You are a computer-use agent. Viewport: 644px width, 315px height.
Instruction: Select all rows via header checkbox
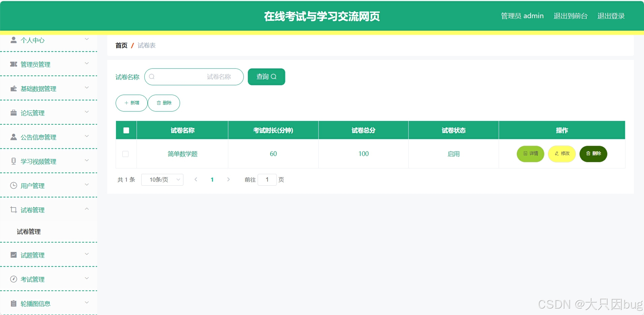[x=126, y=130]
